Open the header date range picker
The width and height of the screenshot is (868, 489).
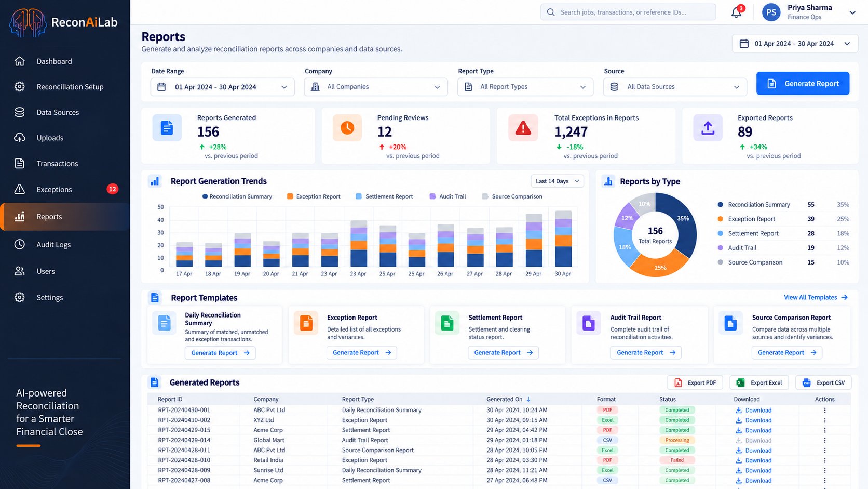[x=795, y=44]
